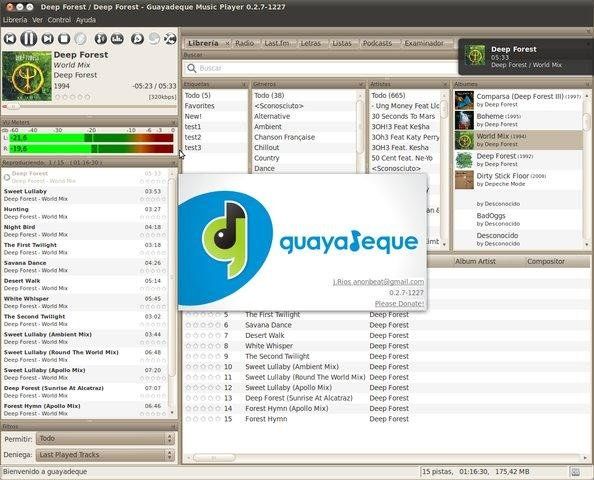Click the Please Donate! link
Image resolution: width=594 pixels, height=480 pixels.
point(399,303)
